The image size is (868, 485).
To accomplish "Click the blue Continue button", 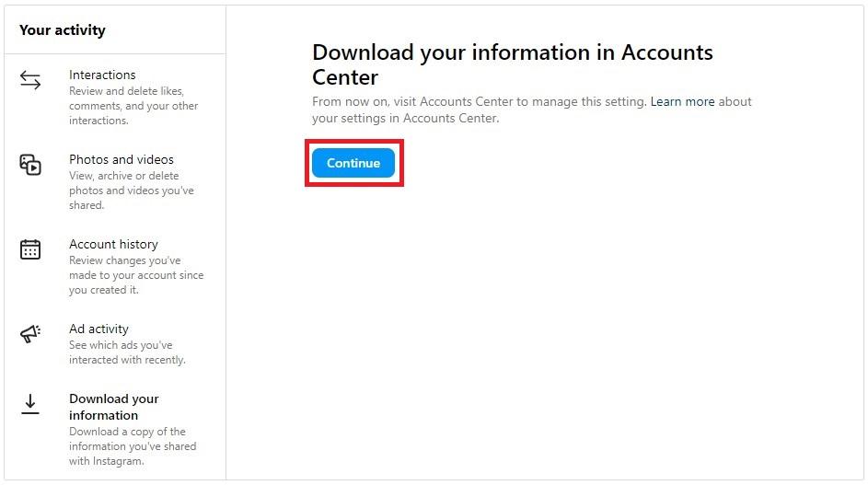I will [353, 163].
